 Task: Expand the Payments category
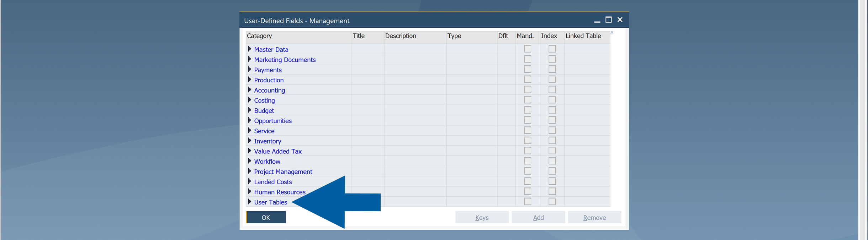249,70
